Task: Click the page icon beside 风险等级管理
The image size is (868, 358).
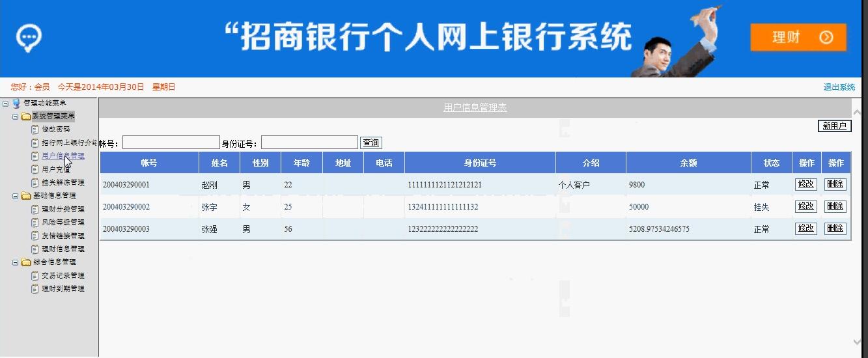Action: 35,223
